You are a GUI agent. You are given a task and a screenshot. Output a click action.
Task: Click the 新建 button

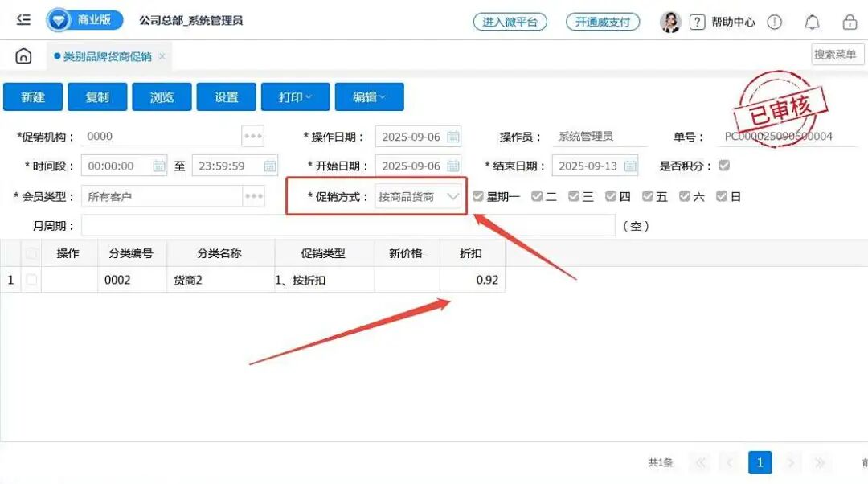click(33, 97)
